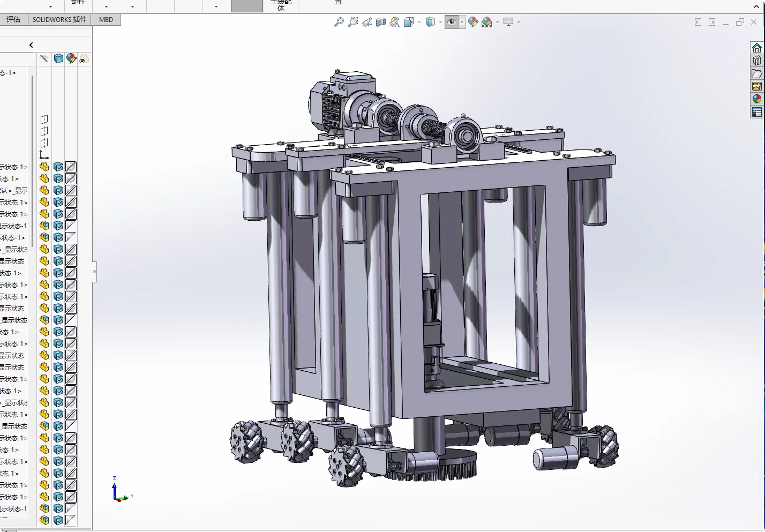Switch to the MBD tab
Viewport: 765px width, 532px height.
106,20
